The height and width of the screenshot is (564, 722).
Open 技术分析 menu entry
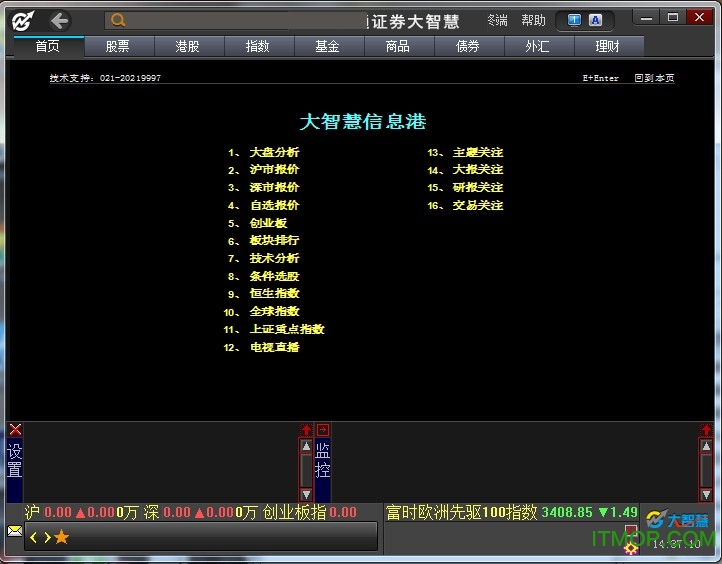click(x=274, y=258)
